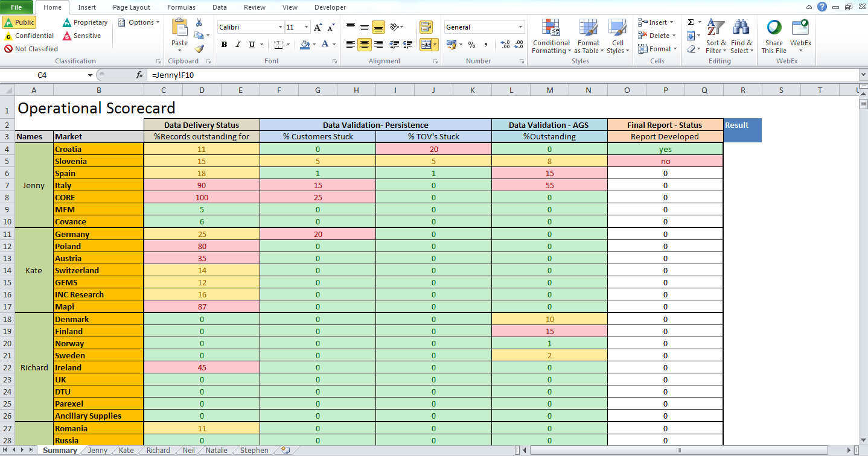Open the Jenny worksheet tab
868x456 pixels.
coord(97,450)
